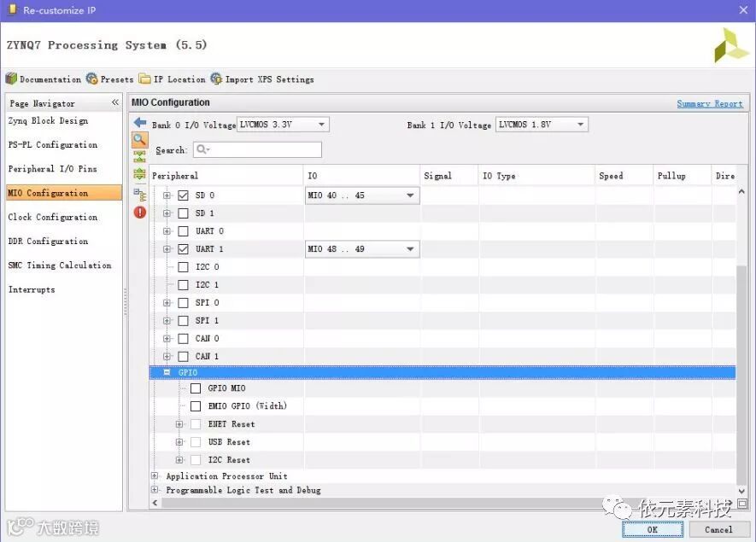756x542 pixels.
Task: Expand the USB Reset node
Action: pos(179,442)
